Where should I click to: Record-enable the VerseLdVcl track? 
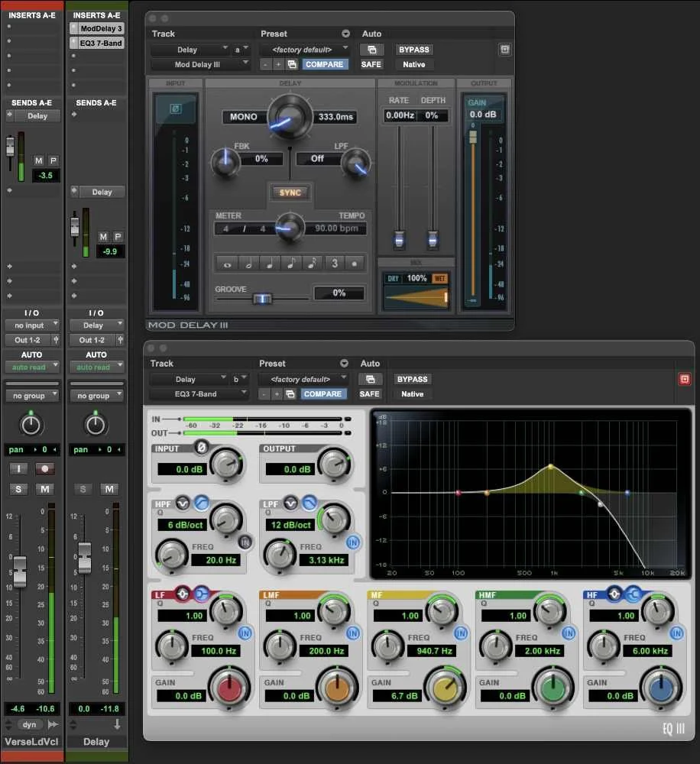(45, 469)
